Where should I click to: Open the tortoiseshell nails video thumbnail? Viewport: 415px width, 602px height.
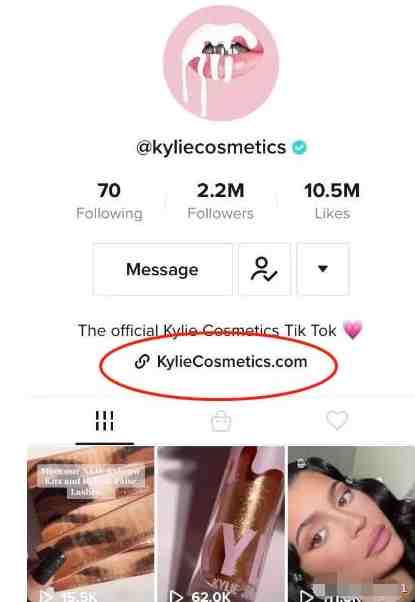(91, 524)
